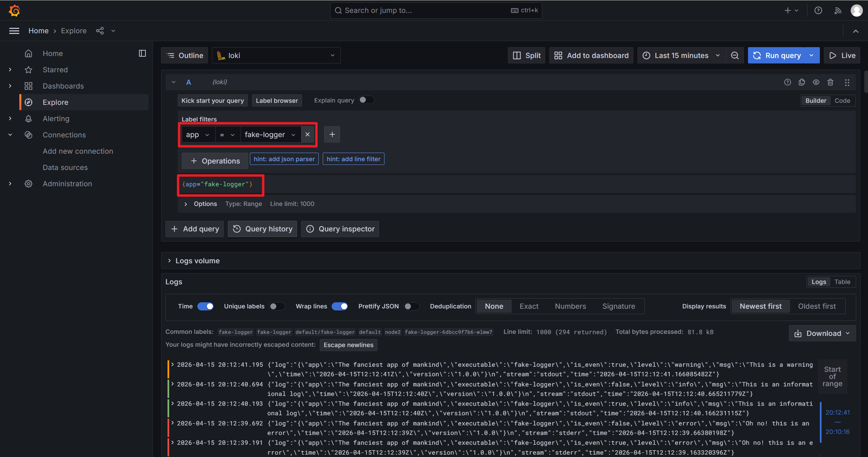
Task: Select Signature deduplication option
Action: [x=619, y=306]
